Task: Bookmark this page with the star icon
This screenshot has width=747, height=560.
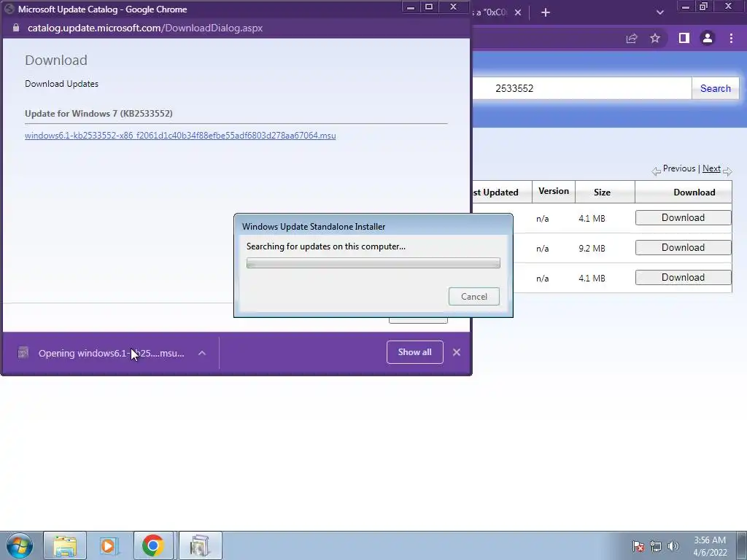Action: point(655,38)
